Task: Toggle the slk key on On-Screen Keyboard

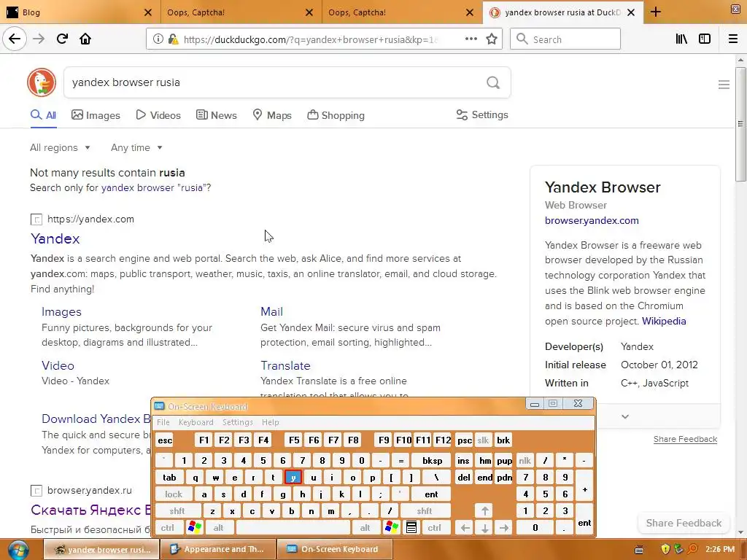Action: click(x=483, y=440)
